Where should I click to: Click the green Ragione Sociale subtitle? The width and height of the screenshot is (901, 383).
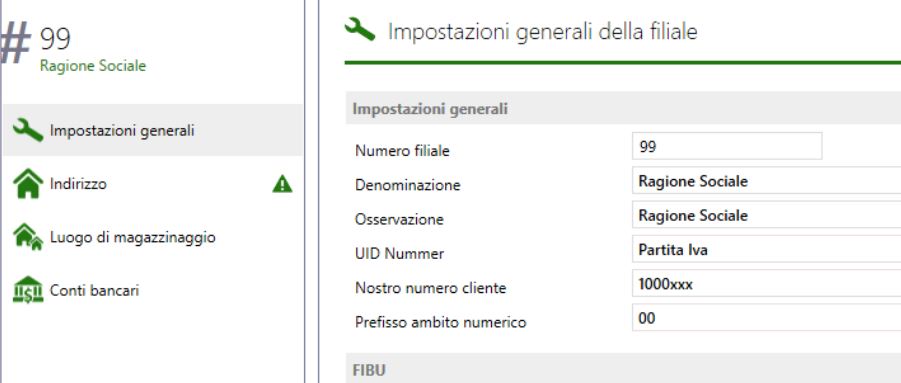point(93,65)
